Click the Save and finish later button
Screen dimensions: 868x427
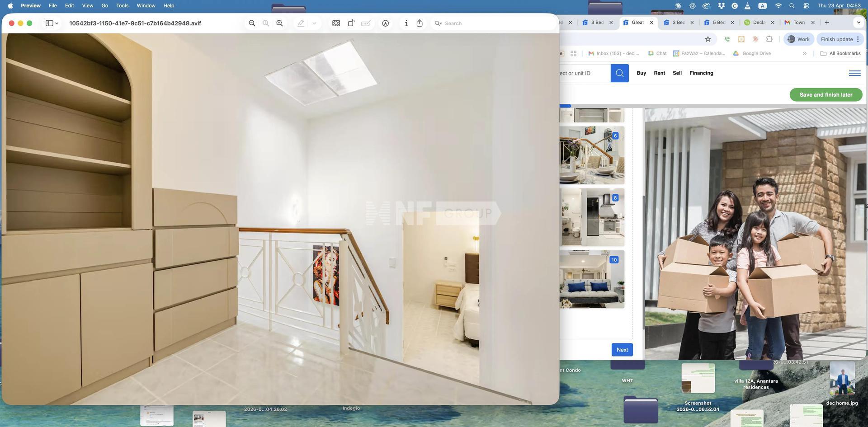coord(826,95)
